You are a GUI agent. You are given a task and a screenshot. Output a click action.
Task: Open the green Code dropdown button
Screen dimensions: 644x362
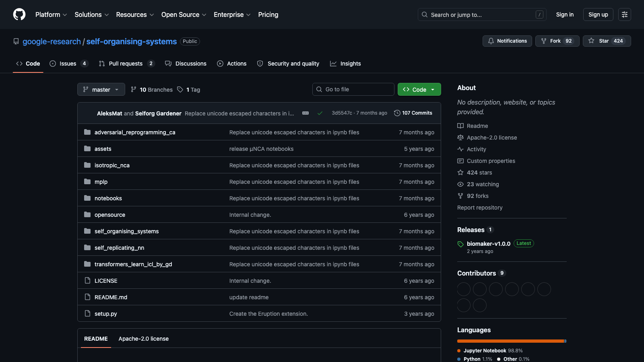pos(419,89)
